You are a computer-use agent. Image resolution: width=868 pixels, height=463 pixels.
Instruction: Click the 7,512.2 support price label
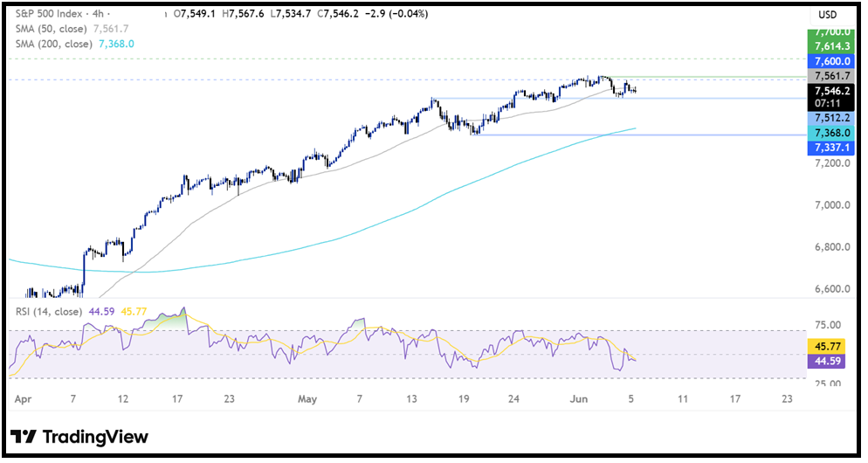(x=831, y=118)
